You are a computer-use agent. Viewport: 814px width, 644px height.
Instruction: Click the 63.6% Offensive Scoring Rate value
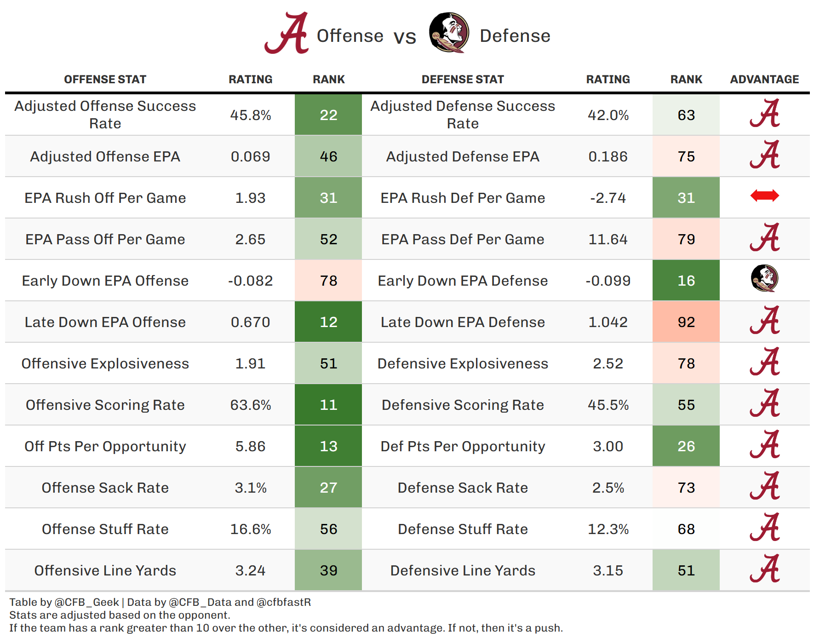[251, 405]
